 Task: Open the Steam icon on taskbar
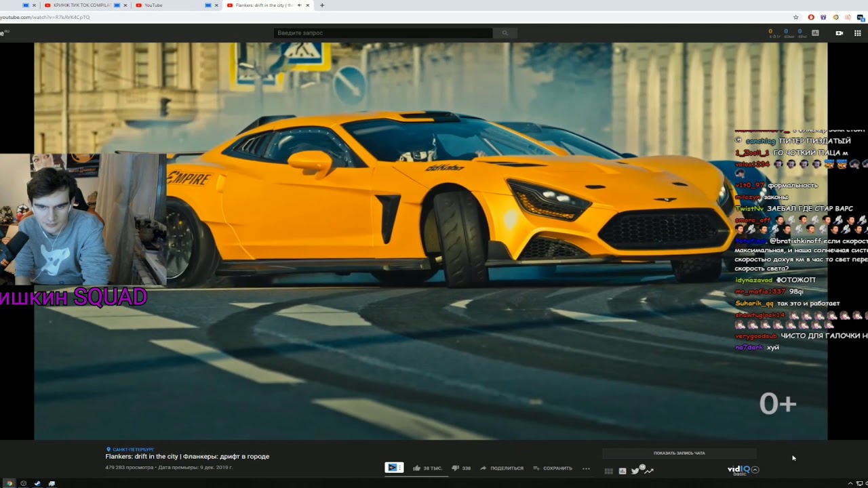click(37, 483)
